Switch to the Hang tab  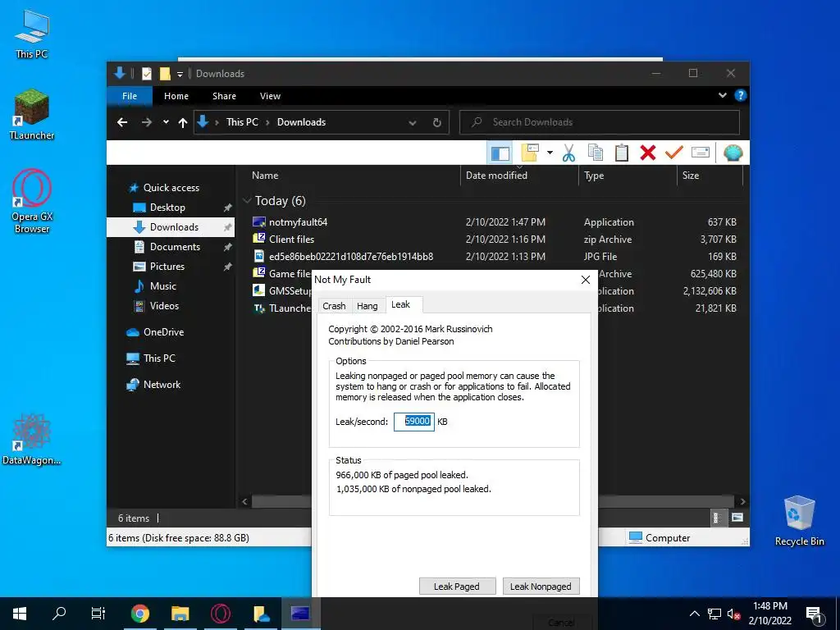coord(367,306)
